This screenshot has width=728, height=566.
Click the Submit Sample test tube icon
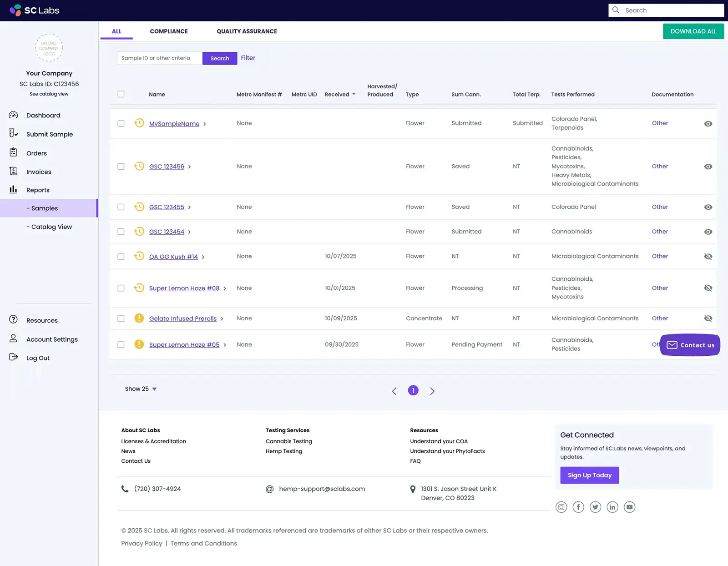(13, 133)
